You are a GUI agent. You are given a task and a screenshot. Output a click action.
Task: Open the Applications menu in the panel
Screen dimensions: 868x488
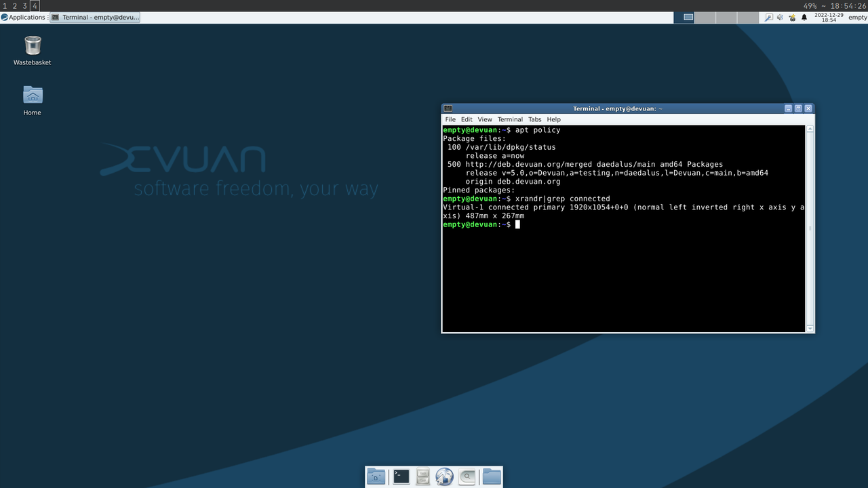(x=24, y=18)
